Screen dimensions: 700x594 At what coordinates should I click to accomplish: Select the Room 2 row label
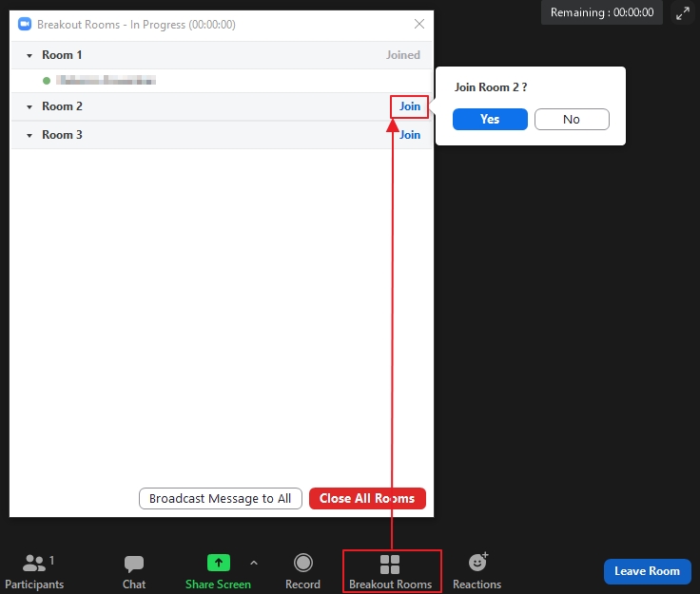tap(62, 106)
